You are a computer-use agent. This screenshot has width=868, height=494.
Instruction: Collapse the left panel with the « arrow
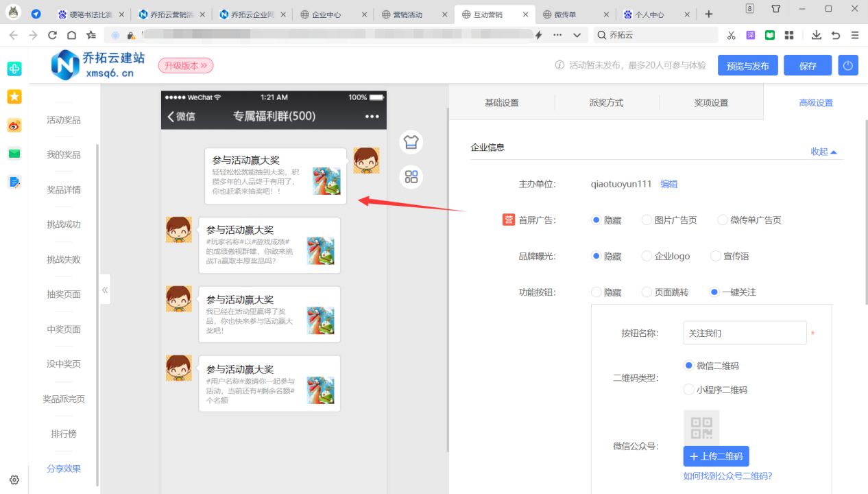click(x=106, y=290)
